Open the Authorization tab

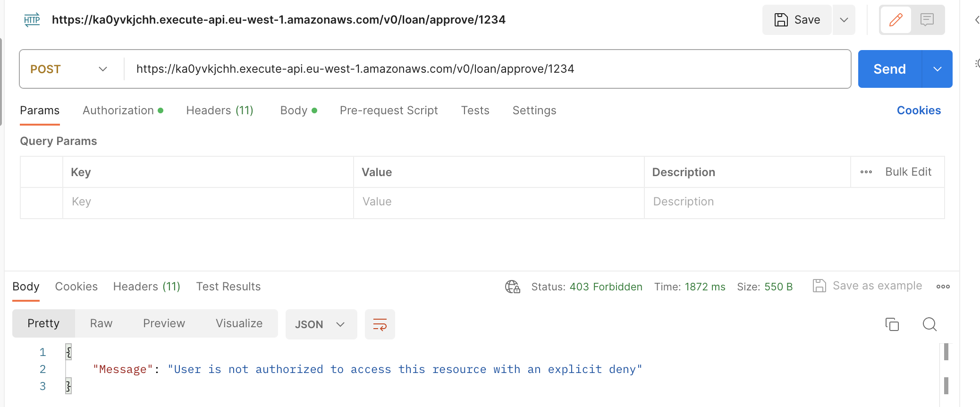tap(123, 110)
